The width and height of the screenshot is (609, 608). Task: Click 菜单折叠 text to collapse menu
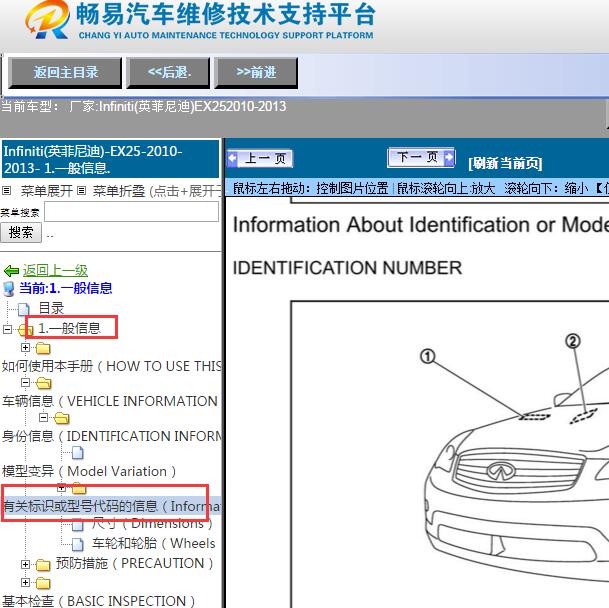click(119, 191)
